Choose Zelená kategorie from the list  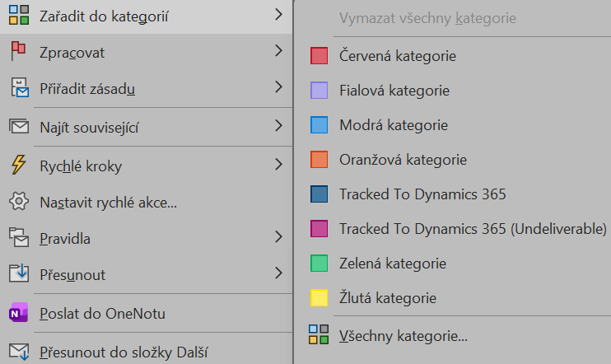pyautogui.click(x=393, y=264)
